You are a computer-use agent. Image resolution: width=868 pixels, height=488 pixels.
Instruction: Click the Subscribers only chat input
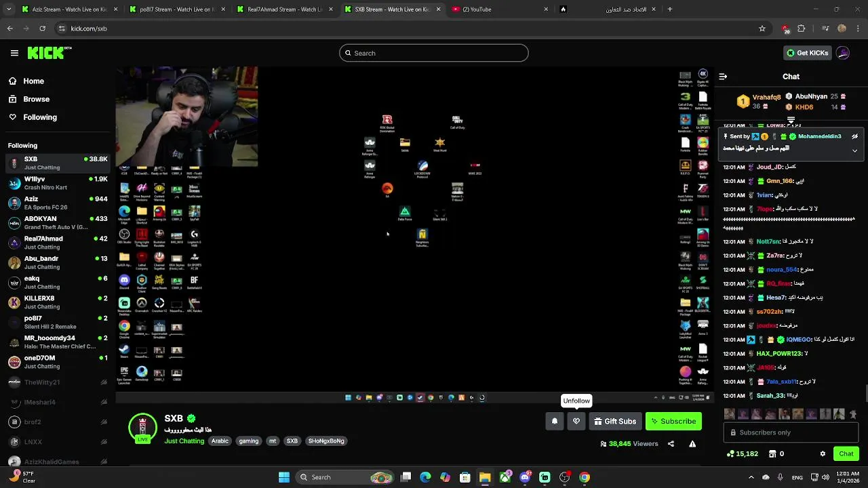(x=791, y=432)
